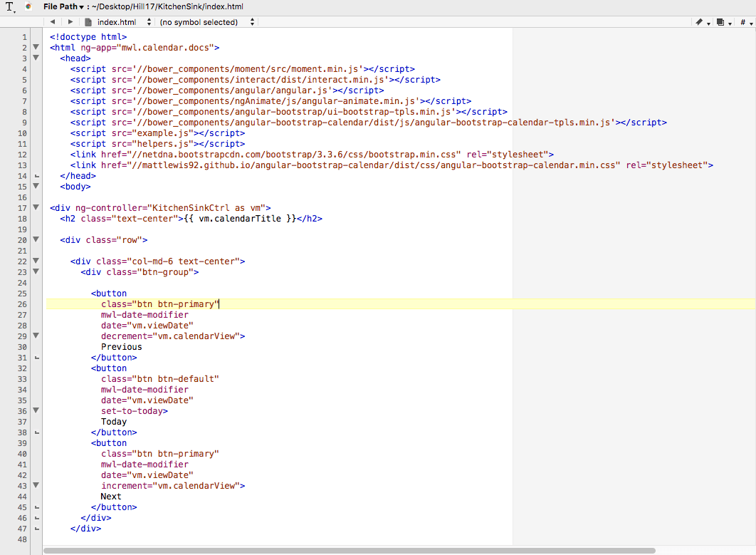Toggle the fold marker at line 36

(x=36, y=410)
